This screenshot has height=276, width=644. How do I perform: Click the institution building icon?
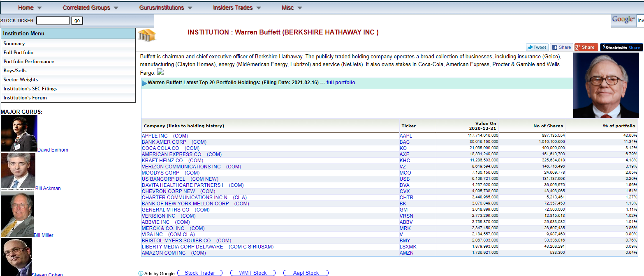[x=147, y=35]
